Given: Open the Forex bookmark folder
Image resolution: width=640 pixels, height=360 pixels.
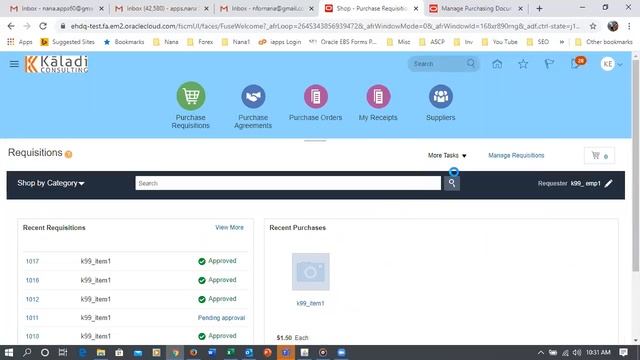Looking at the screenshot, I should tap(200, 42).
